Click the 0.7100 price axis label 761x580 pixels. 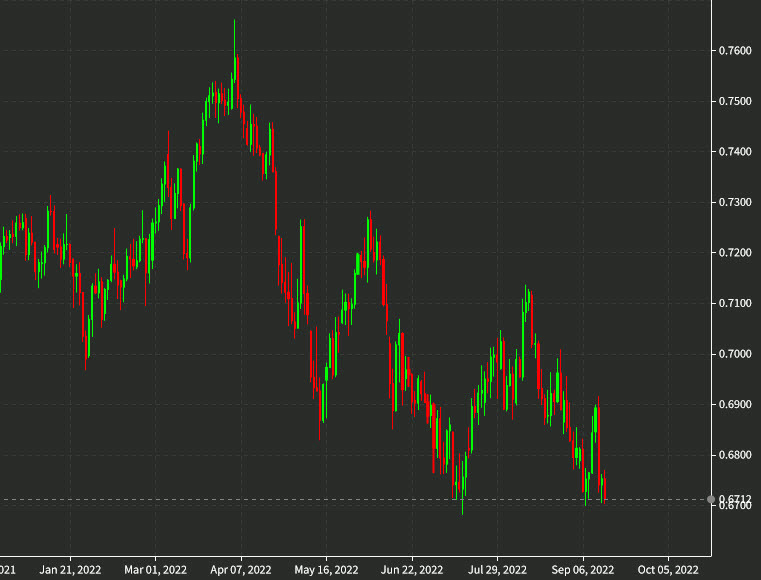tap(735, 303)
